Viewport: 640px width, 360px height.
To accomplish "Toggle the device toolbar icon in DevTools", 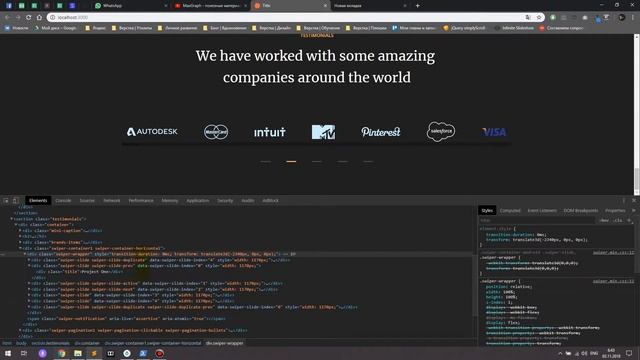I will (x=16, y=200).
